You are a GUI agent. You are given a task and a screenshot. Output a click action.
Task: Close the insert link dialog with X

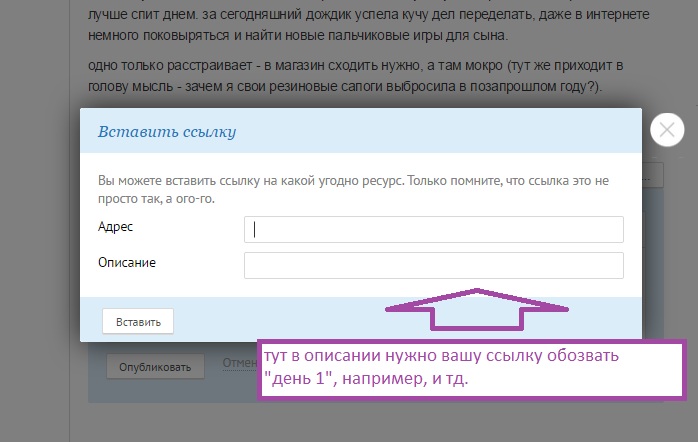point(666,130)
